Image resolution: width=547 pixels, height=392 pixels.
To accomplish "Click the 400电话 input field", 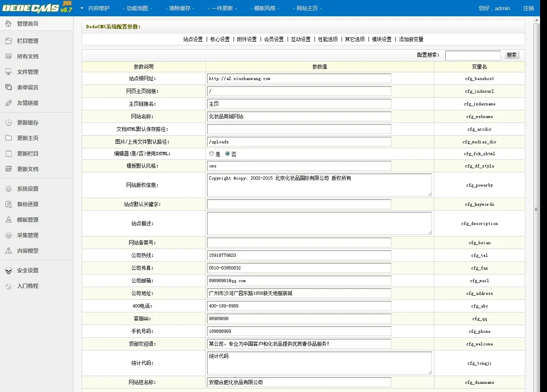I will [x=299, y=306].
